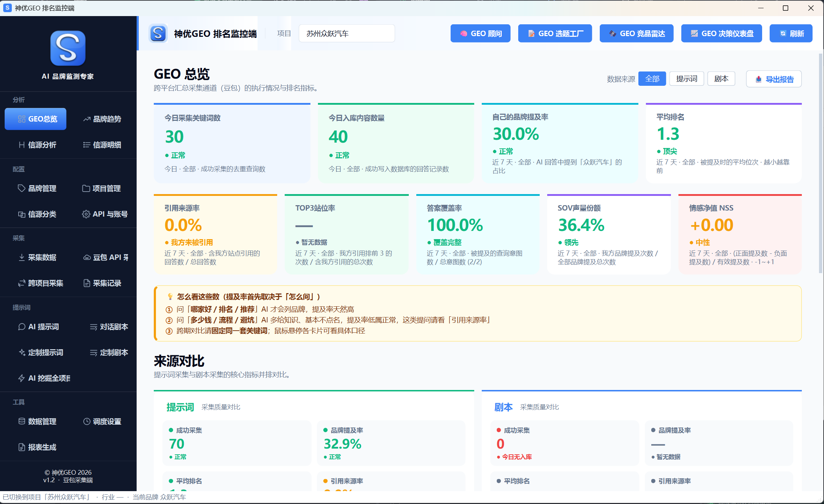This screenshot has width=824, height=504.
Task: Click the 品牌提及率 32.9% value
Action: pyautogui.click(x=342, y=444)
